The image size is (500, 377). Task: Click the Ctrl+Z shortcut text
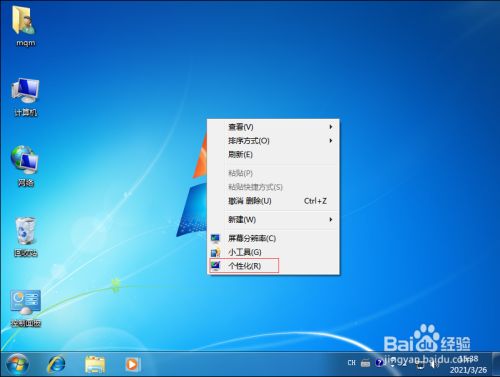click(315, 201)
